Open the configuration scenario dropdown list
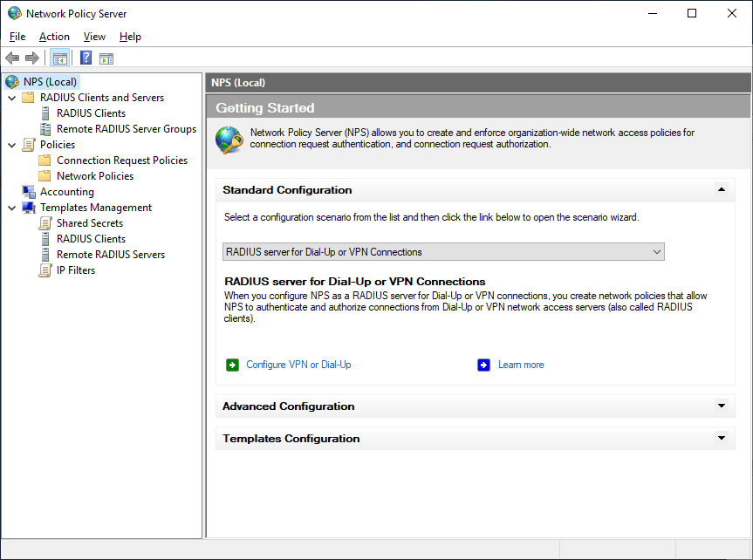This screenshot has width=753, height=560. (x=443, y=252)
